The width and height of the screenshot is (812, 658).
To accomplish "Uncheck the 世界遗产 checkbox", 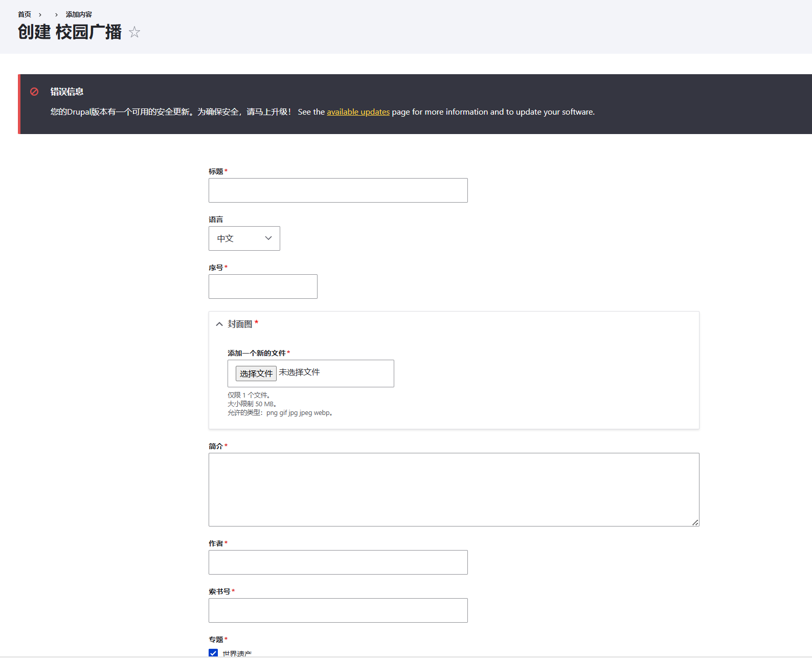I will click(213, 653).
